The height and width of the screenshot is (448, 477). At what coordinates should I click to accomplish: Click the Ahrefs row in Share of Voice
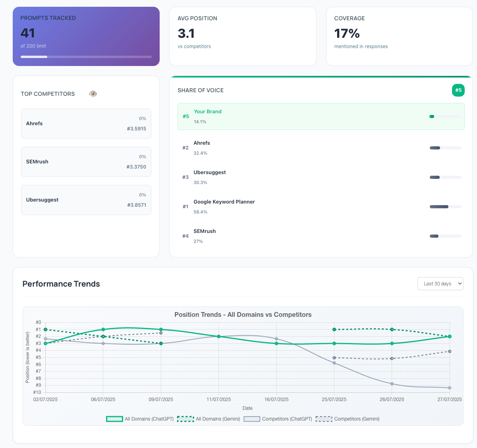(321, 148)
